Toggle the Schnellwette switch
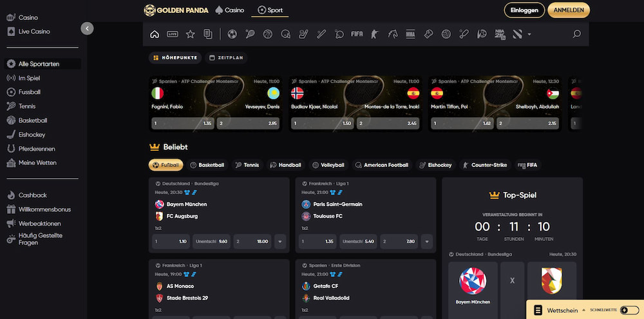 (x=629, y=311)
